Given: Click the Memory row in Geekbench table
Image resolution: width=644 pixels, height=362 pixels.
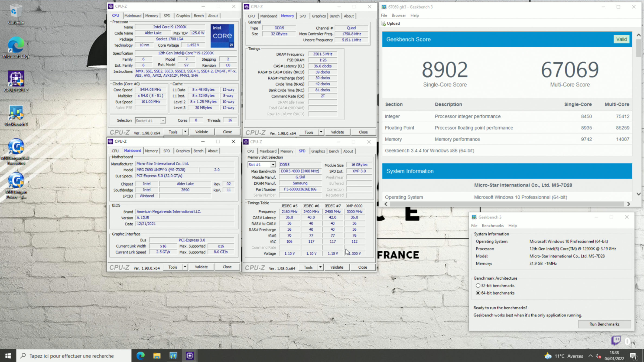Looking at the screenshot, I should [x=507, y=139].
